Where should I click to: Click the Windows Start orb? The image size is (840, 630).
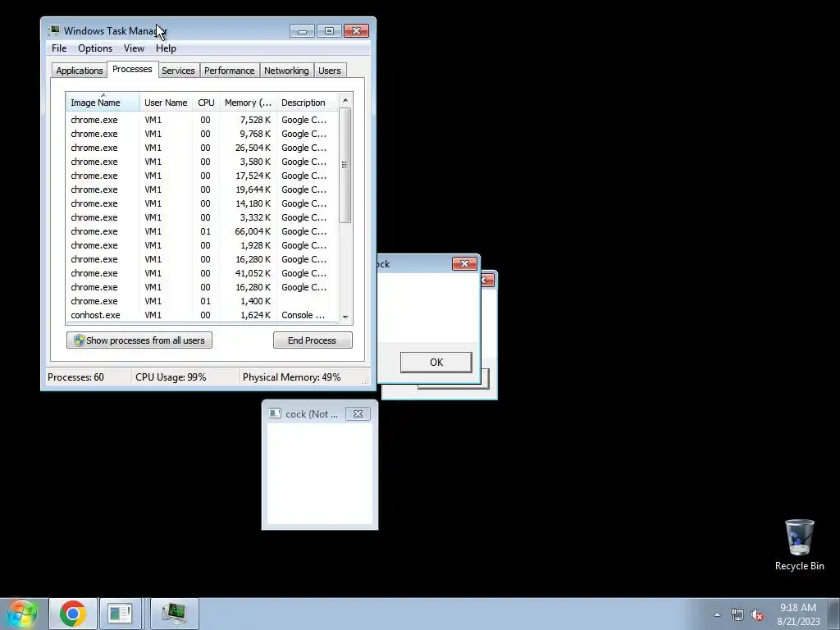click(x=21, y=614)
